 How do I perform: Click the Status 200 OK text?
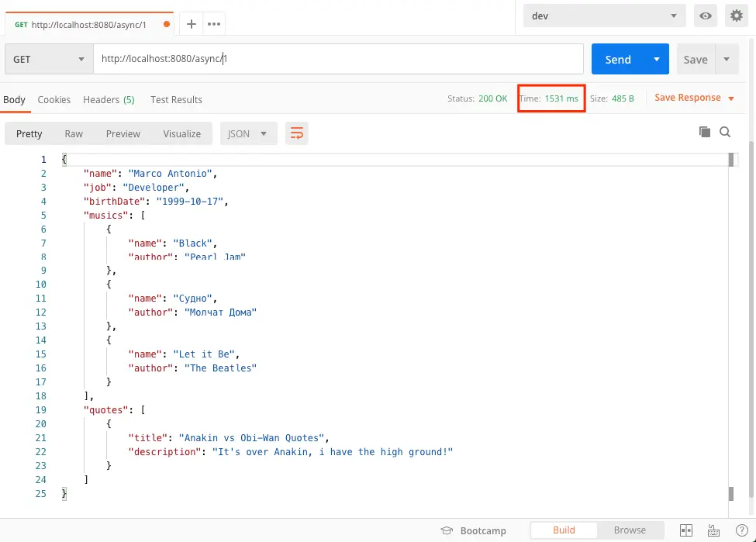click(x=478, y=98)
